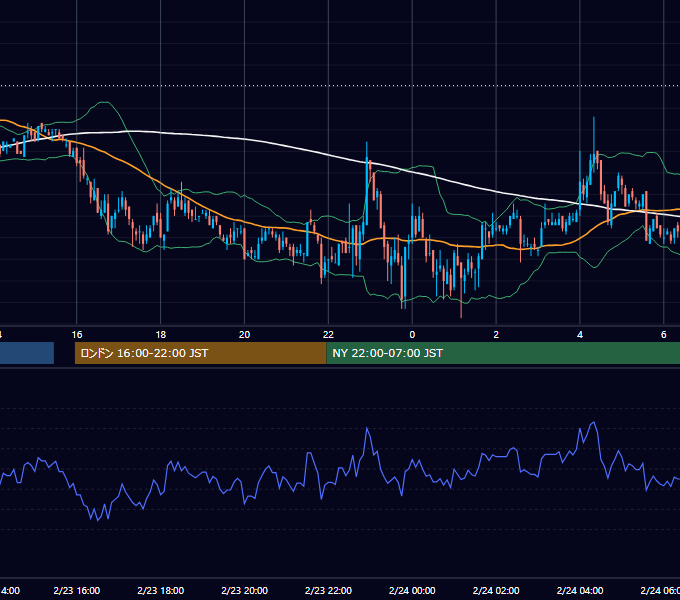
Task: Click the hour label 18 under the price chart
Action: tap(160, 334)
